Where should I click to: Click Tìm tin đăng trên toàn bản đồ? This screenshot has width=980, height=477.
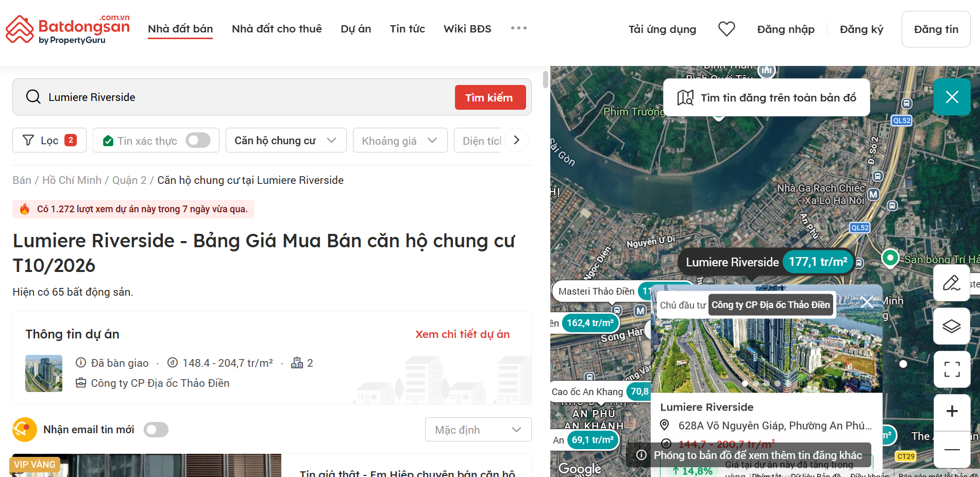click(x=767, y=97)
